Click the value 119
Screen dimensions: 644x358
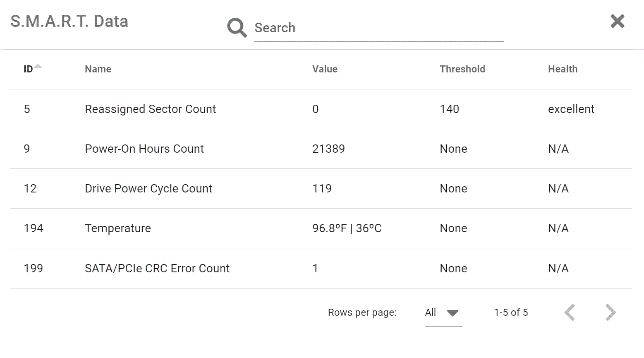322,189
